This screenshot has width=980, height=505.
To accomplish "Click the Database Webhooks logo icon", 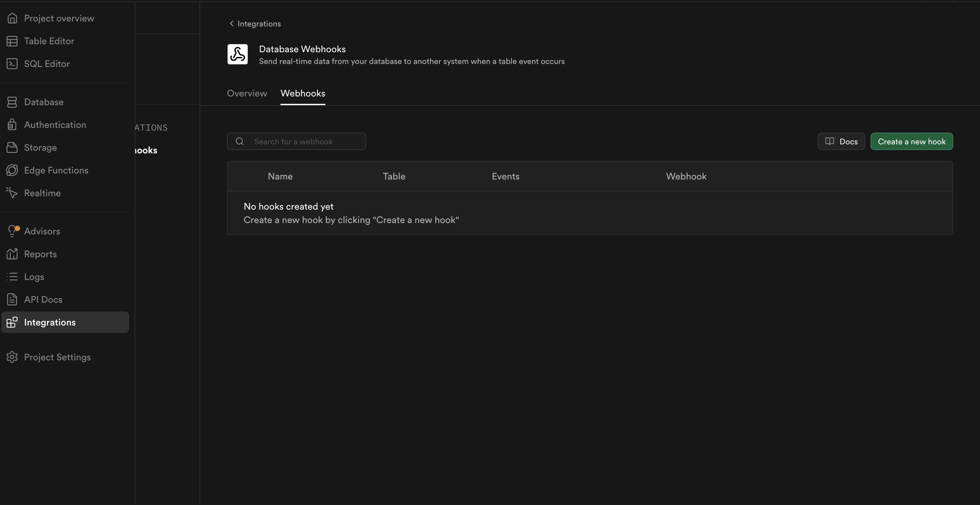I will [x=237, y=55].
